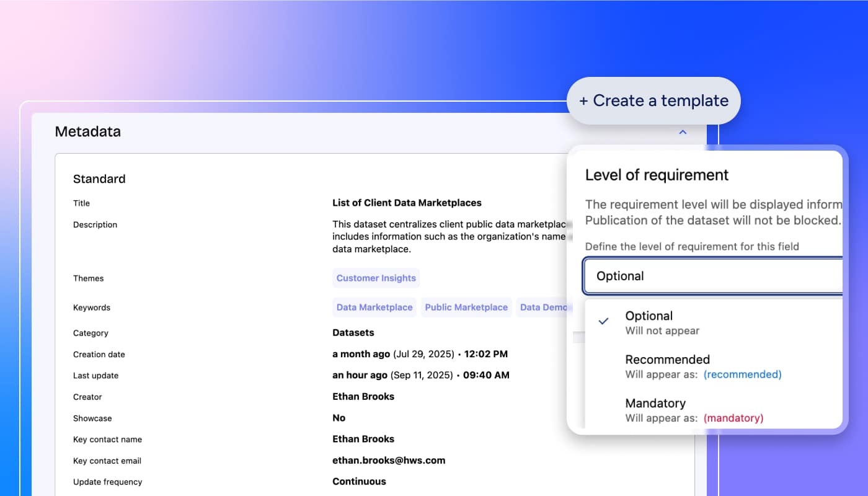
Task: Click the Standard section heading
Action: [x=99, y=179]
